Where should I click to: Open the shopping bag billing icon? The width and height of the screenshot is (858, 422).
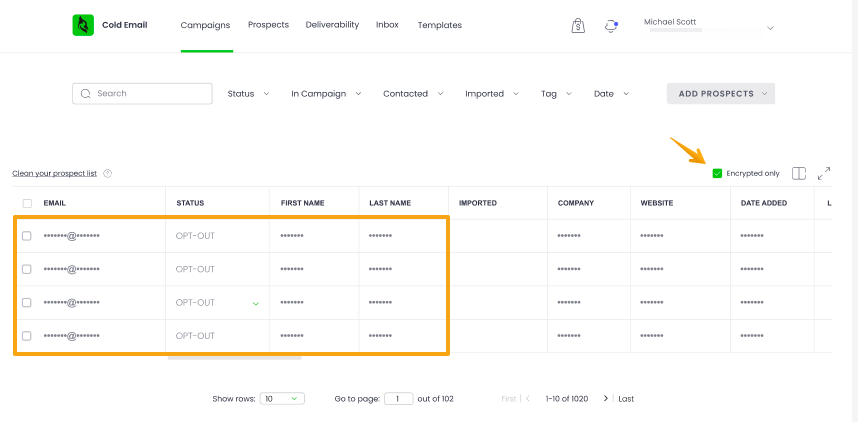point(578,26)
